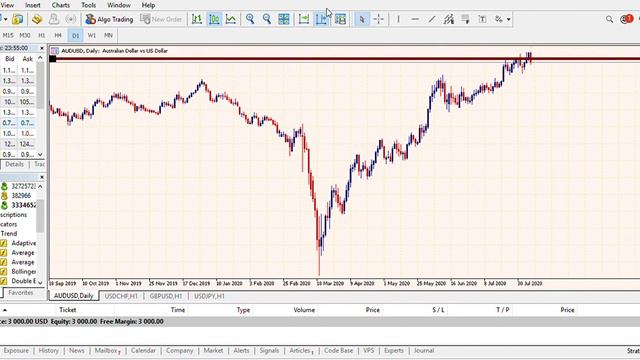Open the Tools menu

pyautogui.click(x=88, y=5)
